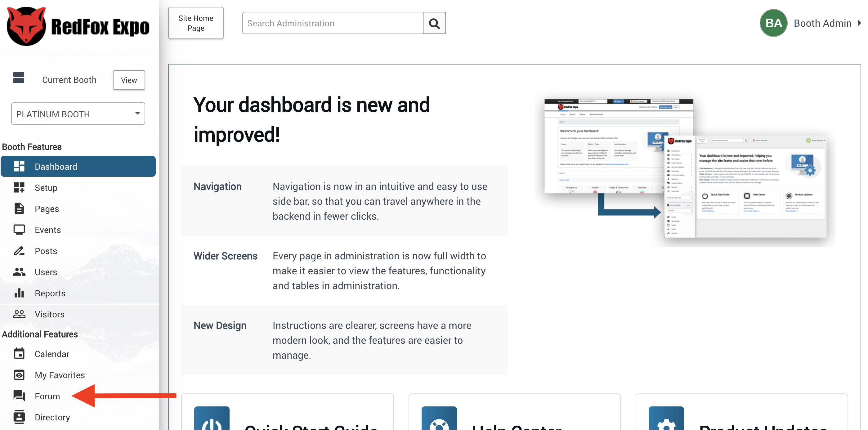Click the Users people icon

(19, 271)
